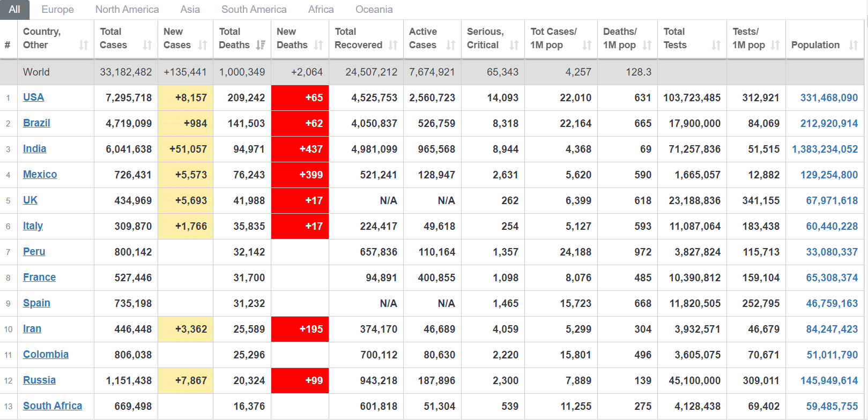Viewport: 868px width, 420px height.
Task: Open the USA country link
Action: [33, 97]
